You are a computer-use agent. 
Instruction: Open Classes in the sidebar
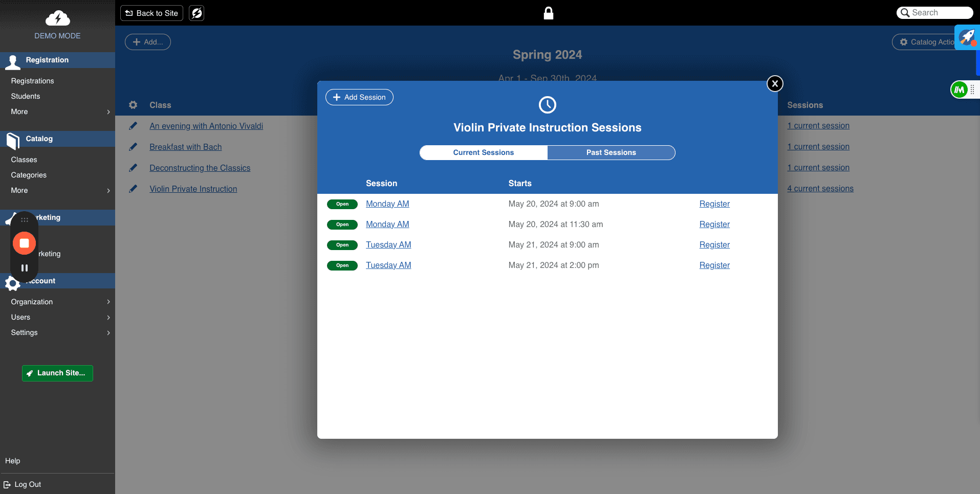[24, 160]
